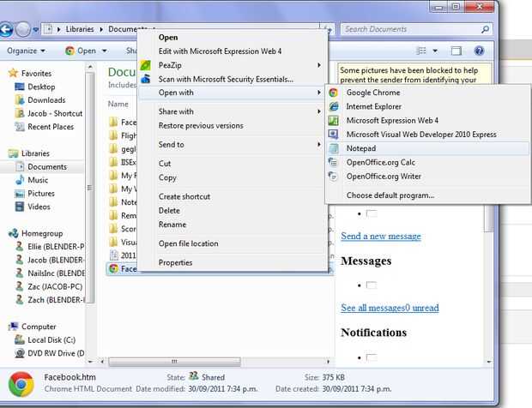Select Choose default program...
The width and height of the screenshot is (532, 408).
(x=390, y=195)
